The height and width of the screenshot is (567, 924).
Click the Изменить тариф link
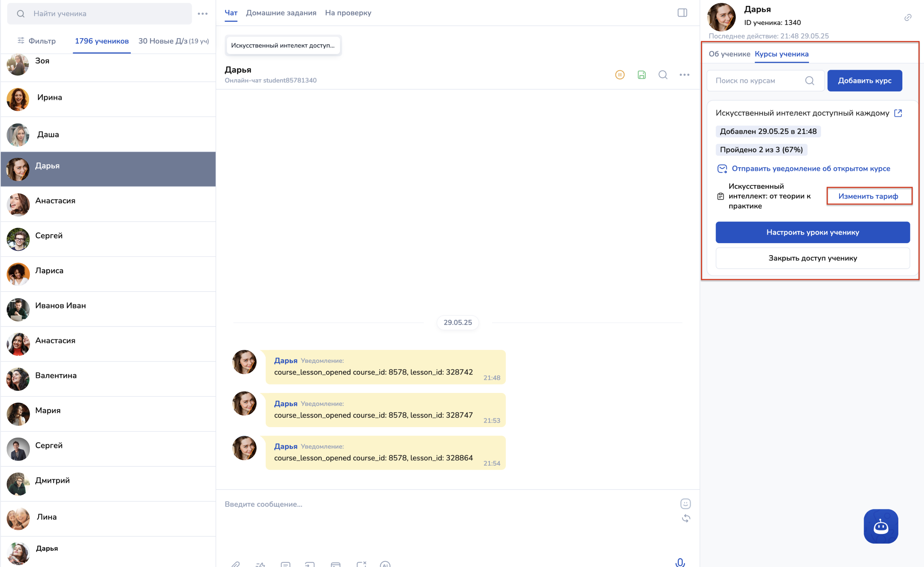click(x=868, y=196)
